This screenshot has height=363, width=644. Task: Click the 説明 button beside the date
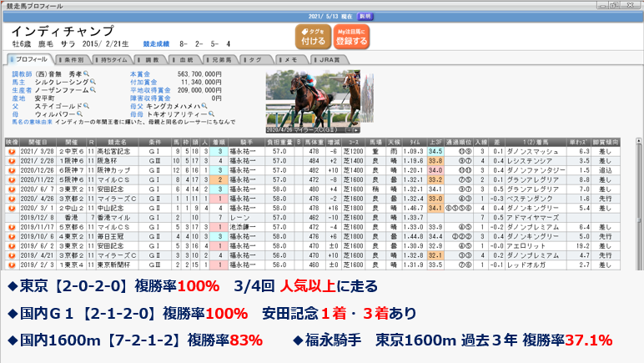point(365,16)
